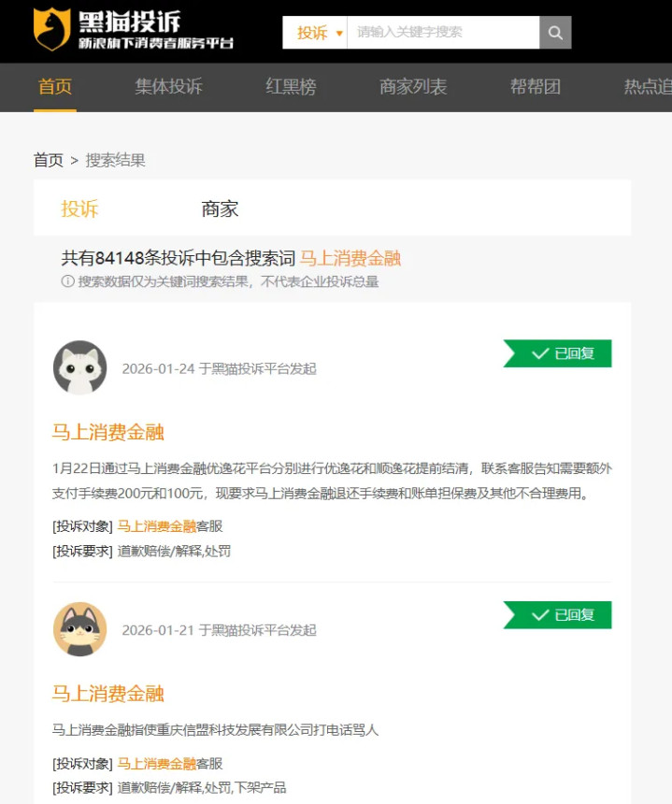The width and height of the screenshot is (672, 804).
Task: Open the 投诉 search type dropdown
Action: tap(315, 33)
